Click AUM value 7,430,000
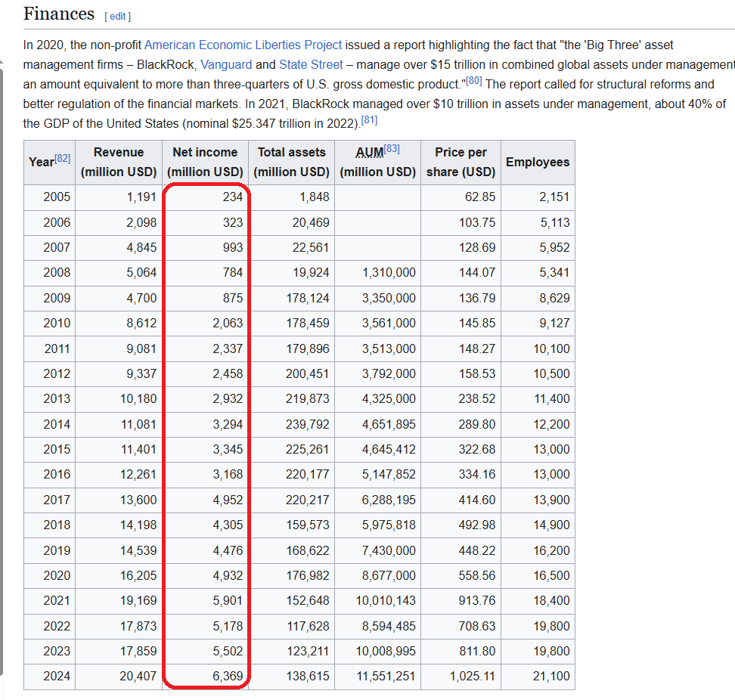Viewport: 735px width, 700px height. (x=389, y=550)
